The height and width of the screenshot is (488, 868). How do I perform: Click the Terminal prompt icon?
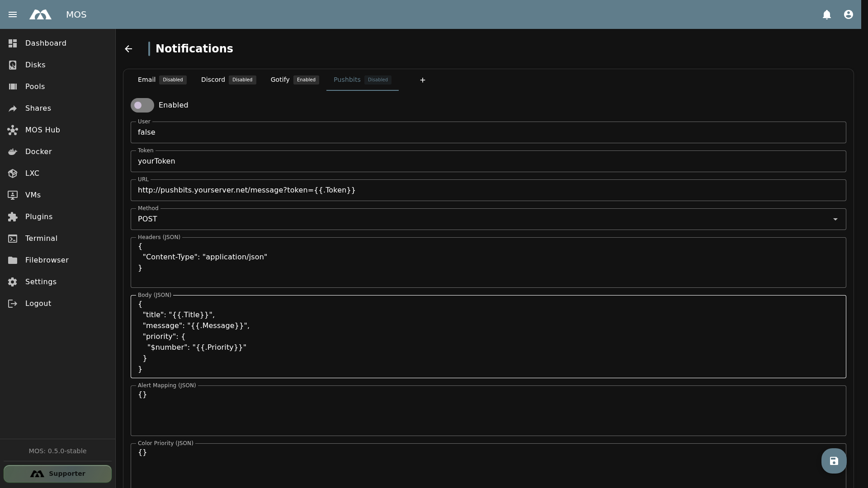click(13, 239)
